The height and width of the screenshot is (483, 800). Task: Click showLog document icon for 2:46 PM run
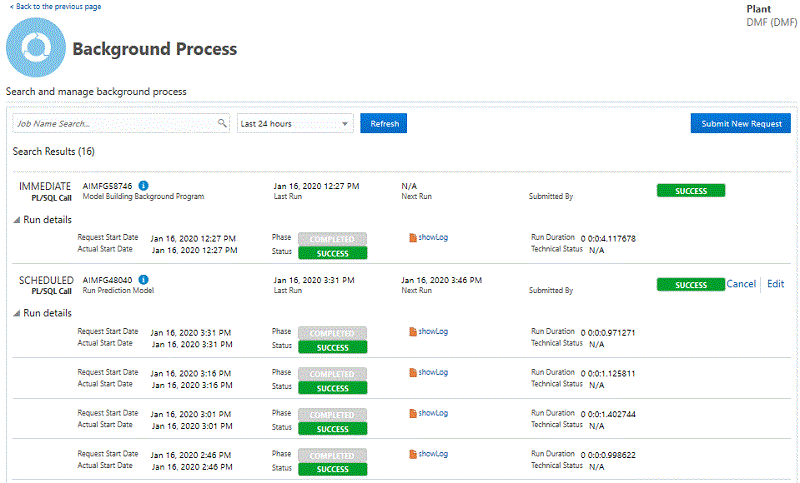(412, 454)
